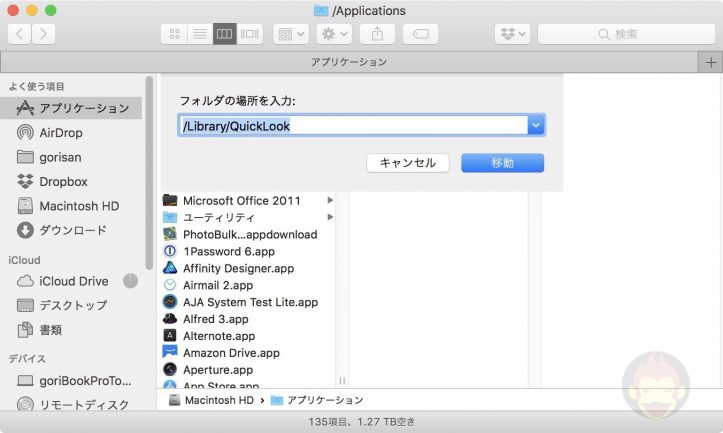Open the path history dropdown arrow
Viewport: 723px width, 433px height.
click(x=536, y=125)
